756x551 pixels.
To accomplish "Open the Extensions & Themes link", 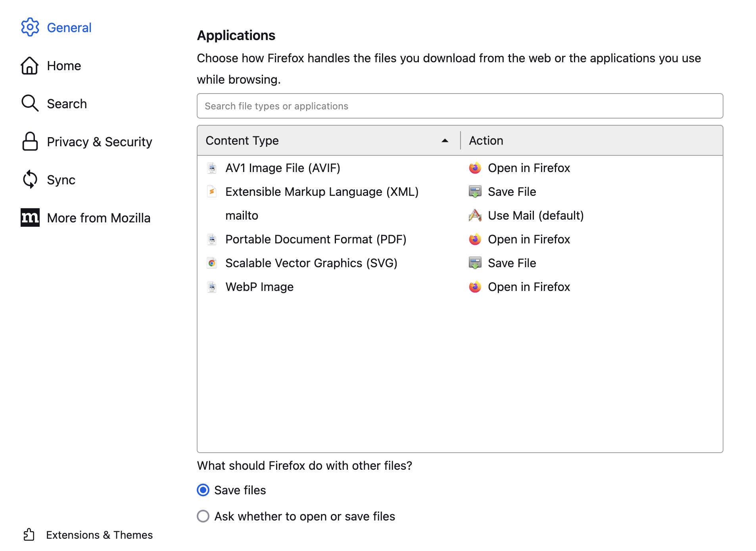I will coord(99,535).
